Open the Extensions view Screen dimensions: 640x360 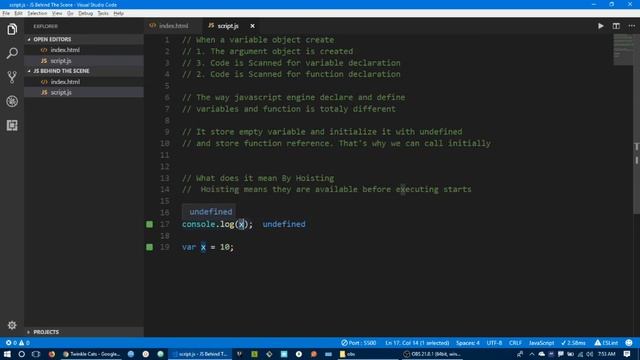coord(12,125)
